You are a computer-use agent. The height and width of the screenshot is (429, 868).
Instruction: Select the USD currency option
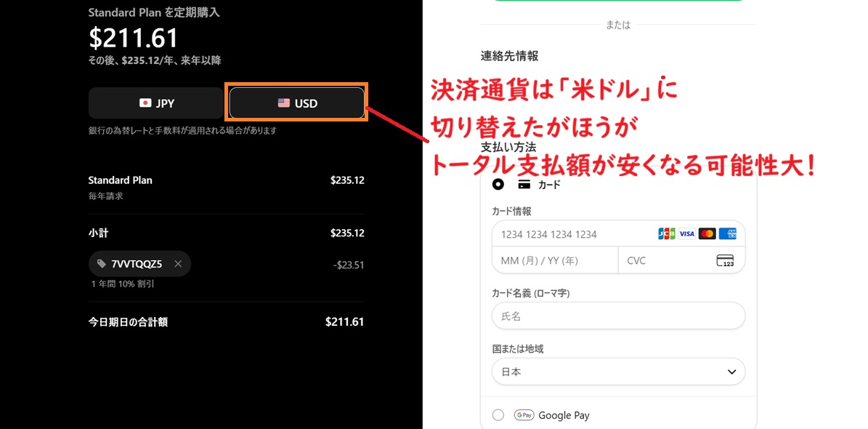297,103
